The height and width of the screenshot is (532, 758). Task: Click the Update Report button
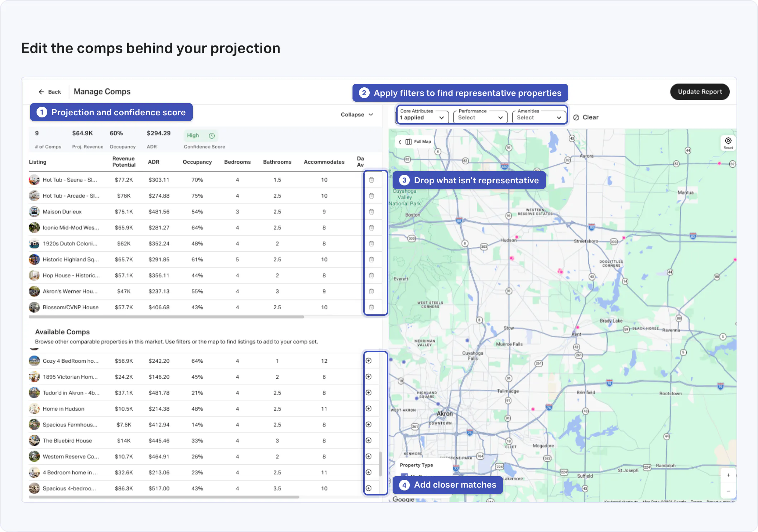pos(700,92)
